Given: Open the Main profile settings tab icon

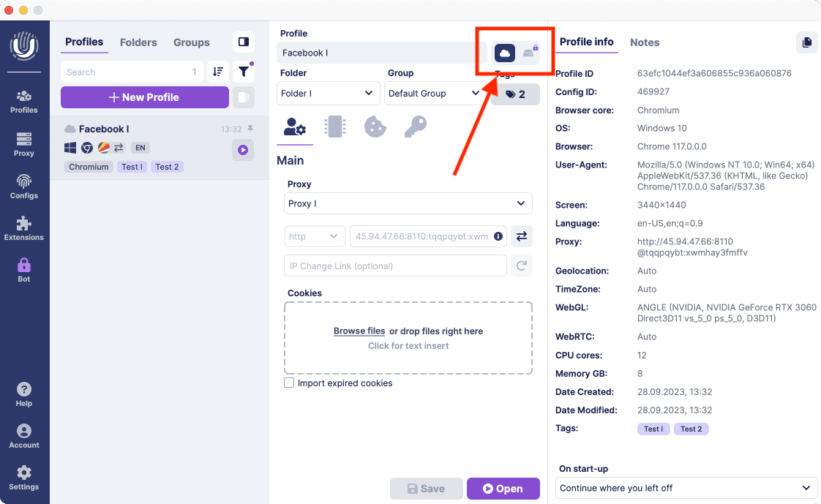Looking at the screenshot, I should point(295,127).
